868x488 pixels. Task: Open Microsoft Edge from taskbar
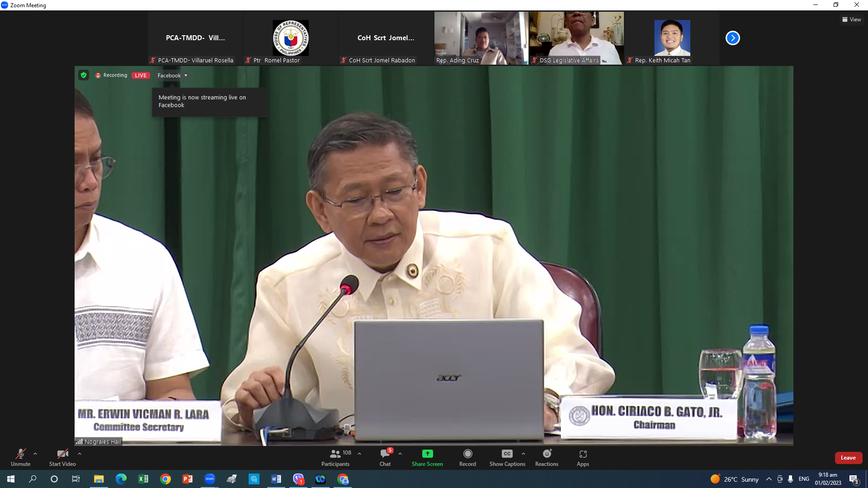coord(121,479)
